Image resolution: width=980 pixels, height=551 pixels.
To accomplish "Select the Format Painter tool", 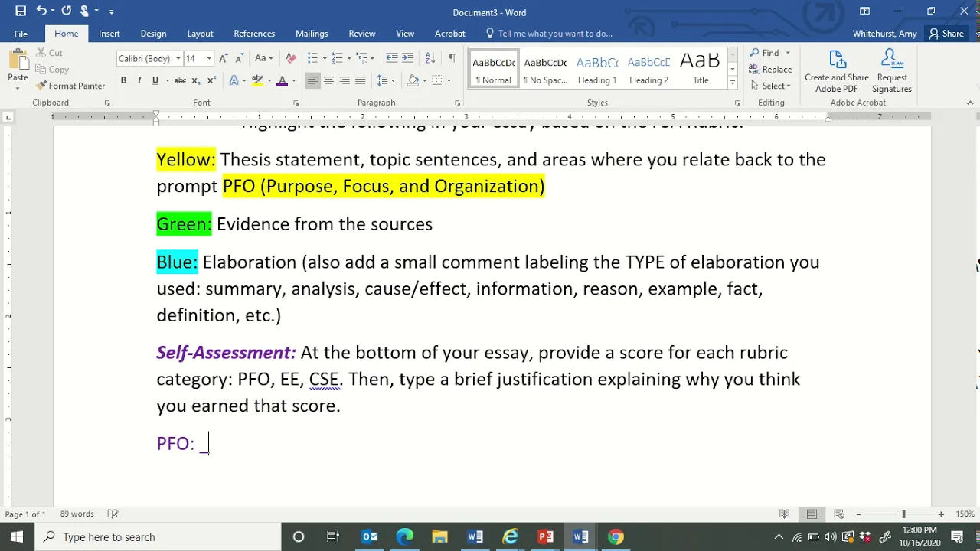I will pyautogui.click(x=70, y=86).
